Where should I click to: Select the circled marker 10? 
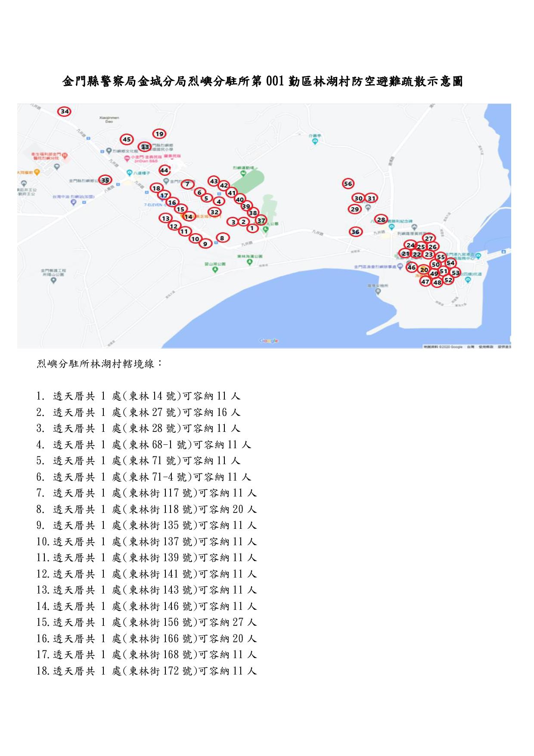pyautogui.click(x=195, y=239)
